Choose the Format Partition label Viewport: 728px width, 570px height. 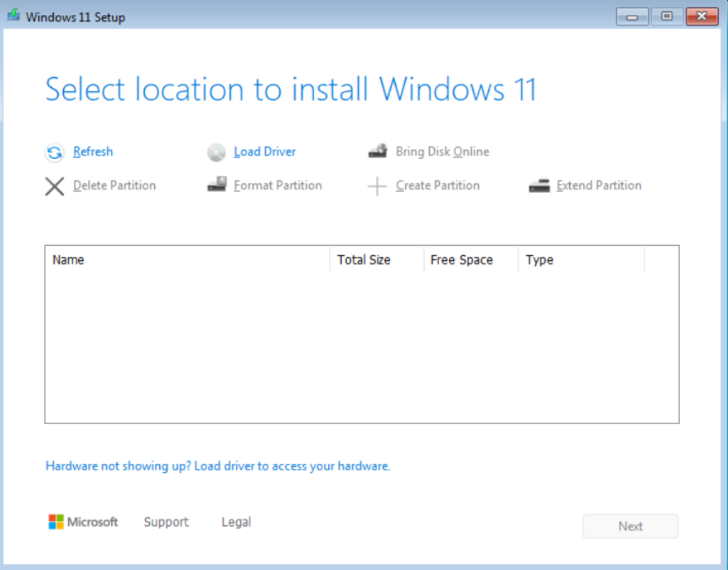278,185
